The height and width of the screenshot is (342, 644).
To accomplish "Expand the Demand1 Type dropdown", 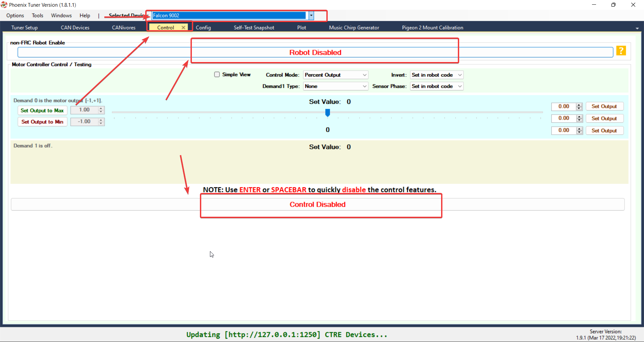I will (336, 86).
